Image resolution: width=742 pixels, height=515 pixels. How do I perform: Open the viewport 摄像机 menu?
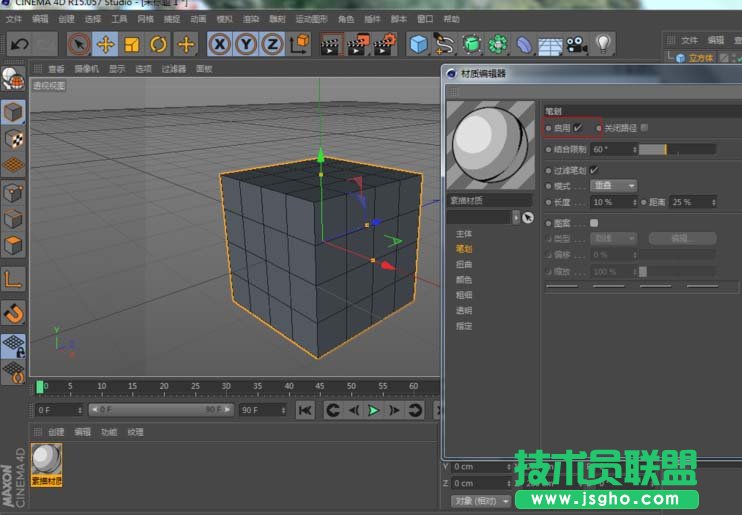pyautogui.click(x=87, y=69)
